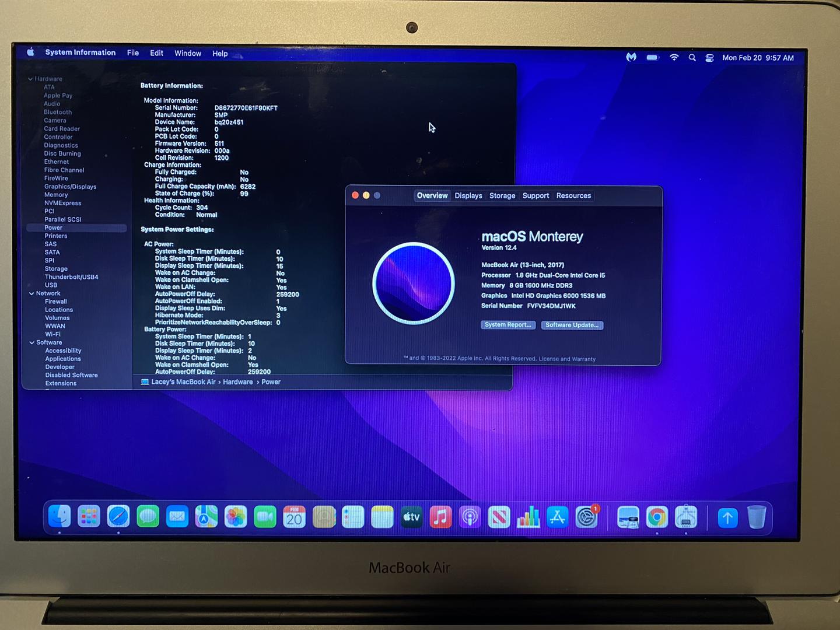Viewport: 840px width, 630px height.
Task: Open Mail from the dock
Action: point(177,516)
